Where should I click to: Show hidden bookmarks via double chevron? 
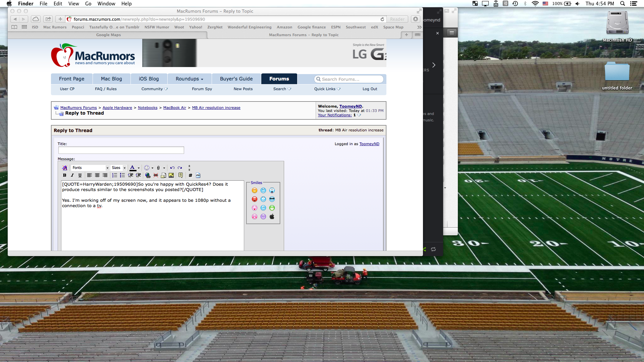coord(419,27)
